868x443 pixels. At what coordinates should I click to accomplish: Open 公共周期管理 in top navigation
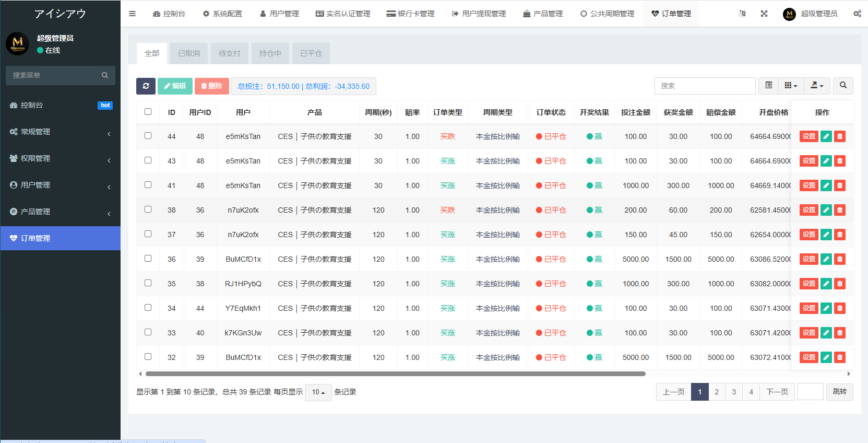coord(607,14)
